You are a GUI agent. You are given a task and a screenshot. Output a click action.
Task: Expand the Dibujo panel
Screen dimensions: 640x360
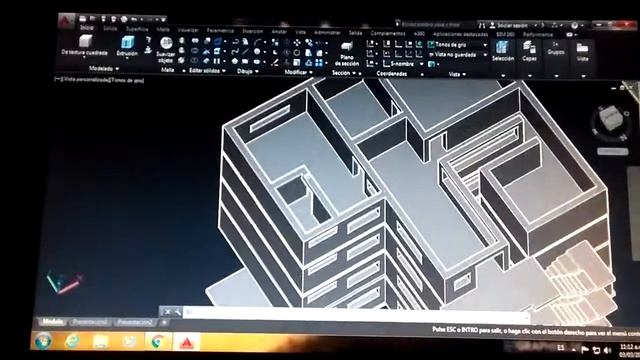(247, 71)
